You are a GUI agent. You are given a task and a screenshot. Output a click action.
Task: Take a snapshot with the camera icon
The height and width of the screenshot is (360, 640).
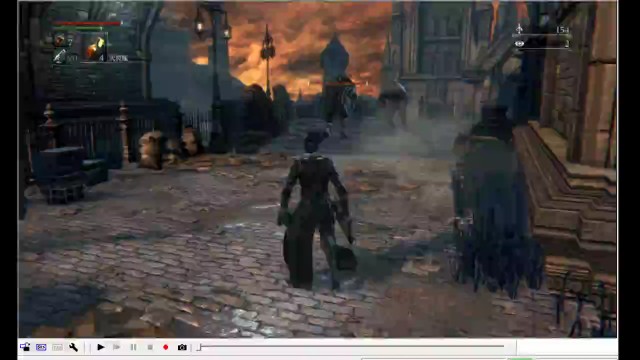(x=182, y=347)
